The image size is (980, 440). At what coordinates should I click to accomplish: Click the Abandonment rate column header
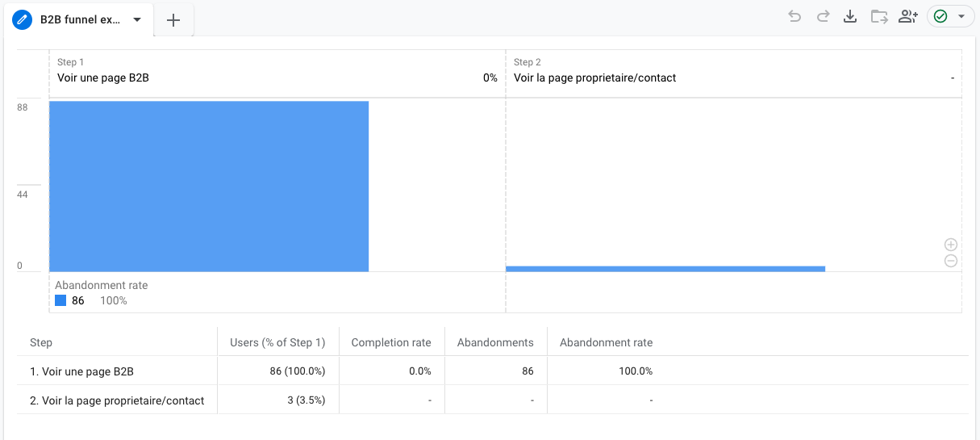point(606,342)
